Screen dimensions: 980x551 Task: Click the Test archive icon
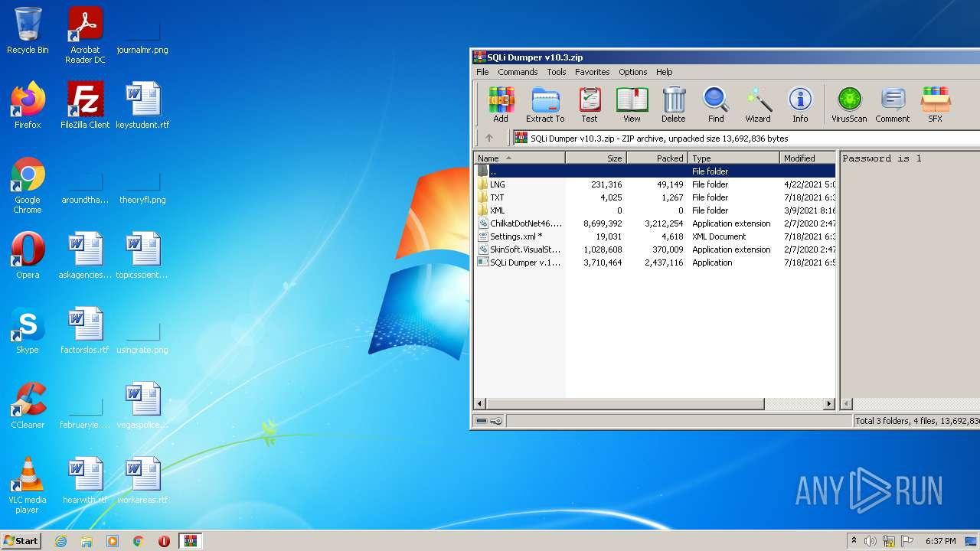589,105
